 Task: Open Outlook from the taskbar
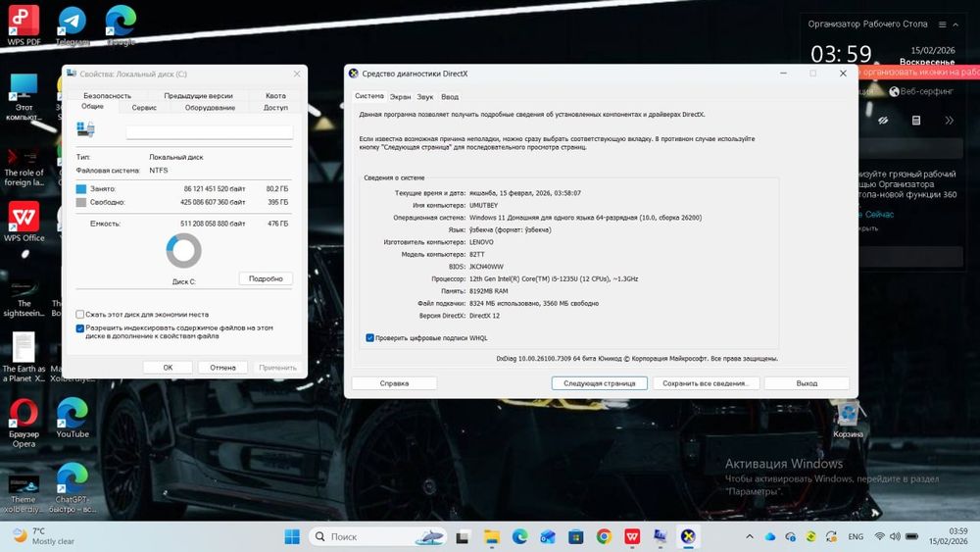click(548, 536)
